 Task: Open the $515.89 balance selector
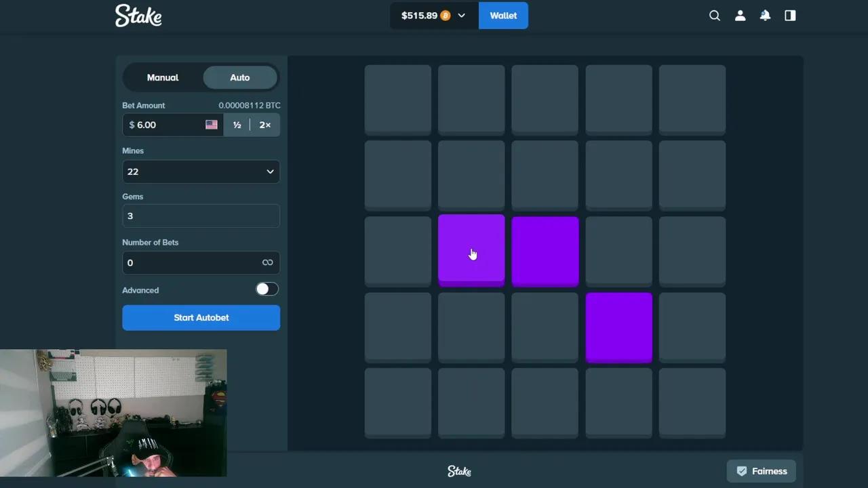[420, 16]
